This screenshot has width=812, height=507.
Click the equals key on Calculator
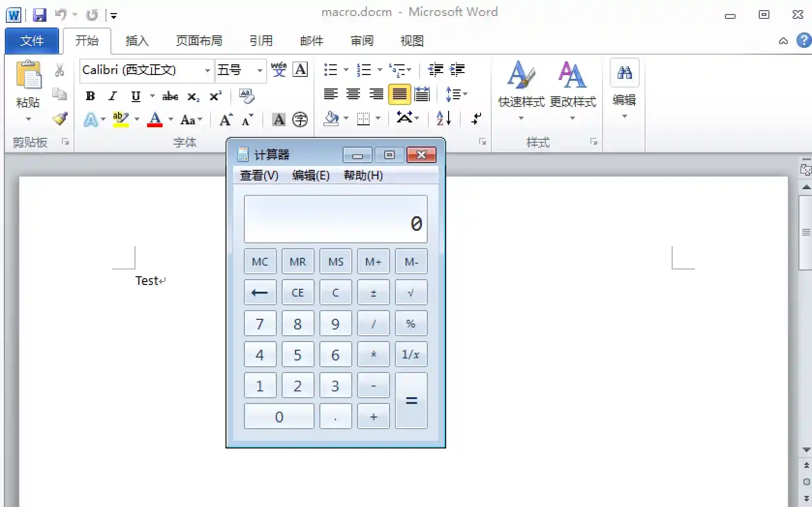411,401
